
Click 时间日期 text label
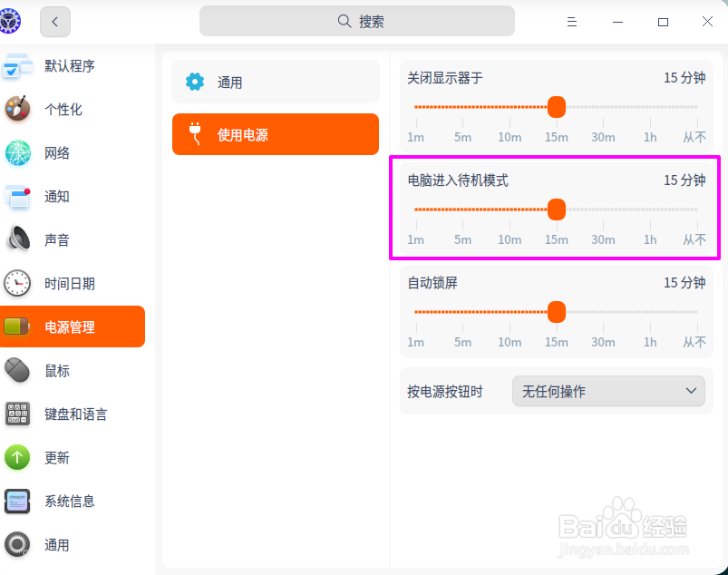pos(70,283)
